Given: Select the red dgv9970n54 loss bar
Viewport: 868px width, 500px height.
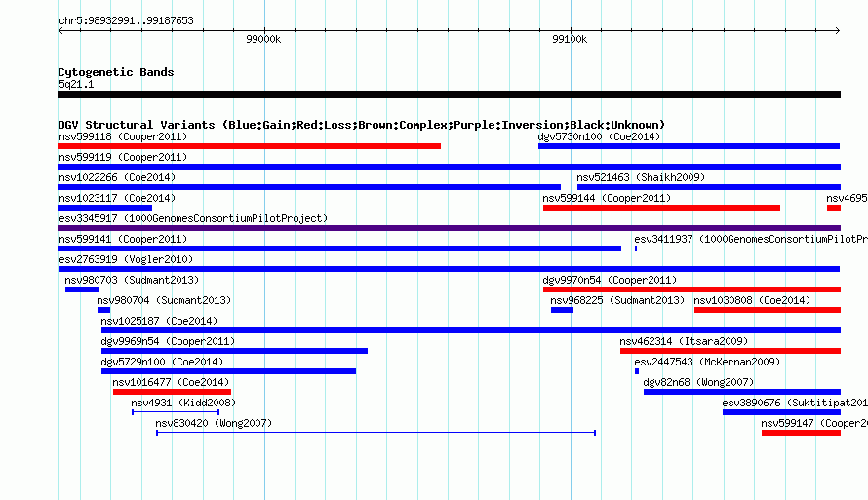Looking at the screenshot, I should coord(692,289).
